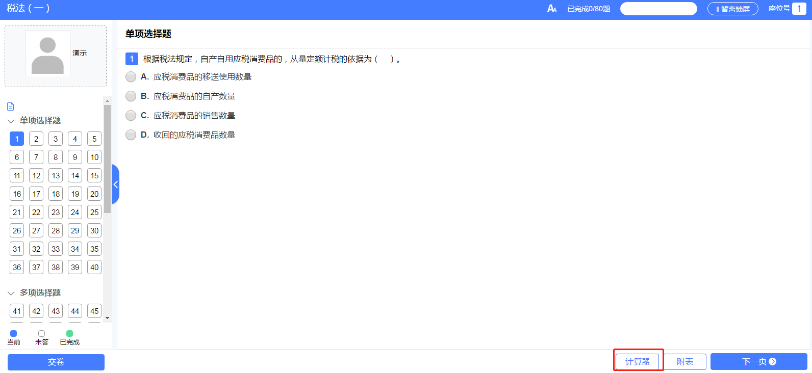The height and width of the screenshot is (373, 812).
Task: Jump to question 3 in navigator
Action: pos(55,139)
